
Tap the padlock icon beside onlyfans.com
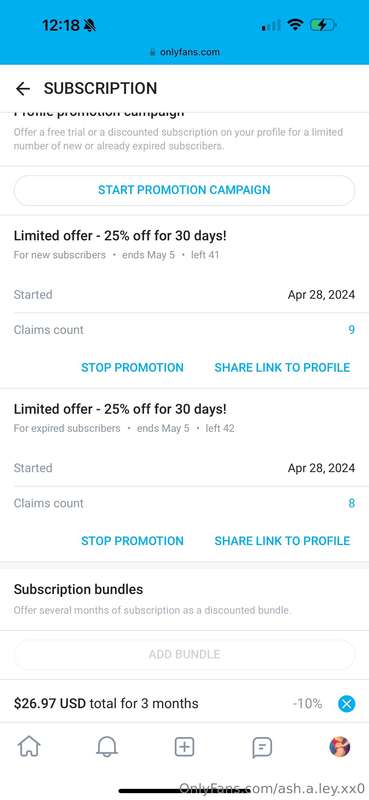tap(152, 52)
